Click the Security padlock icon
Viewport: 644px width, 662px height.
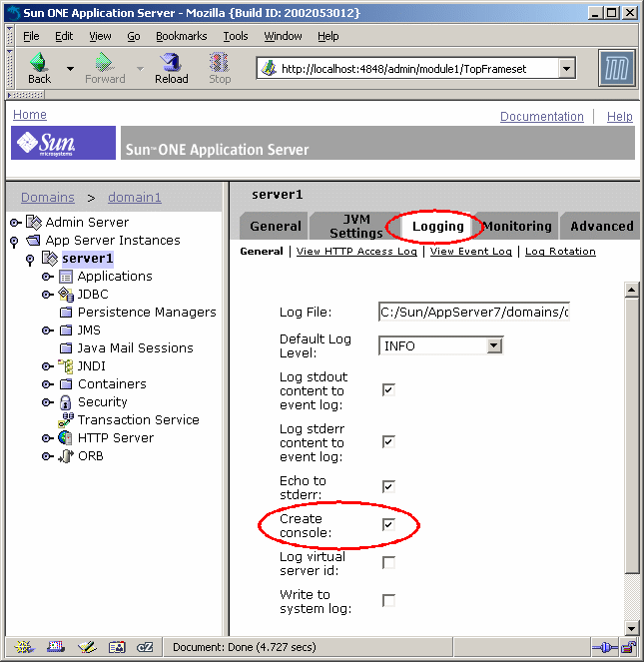click(x=66, y=402)
